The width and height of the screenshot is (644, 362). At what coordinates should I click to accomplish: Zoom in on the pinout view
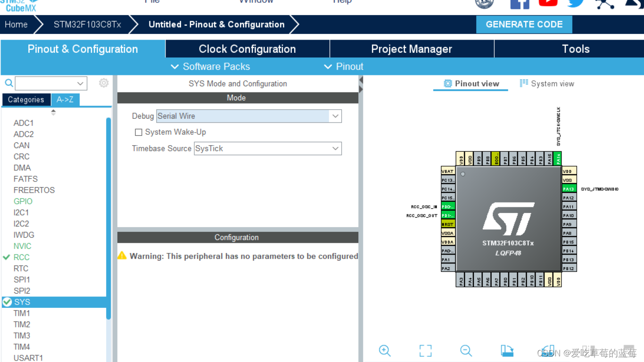[x=385, y=351]
